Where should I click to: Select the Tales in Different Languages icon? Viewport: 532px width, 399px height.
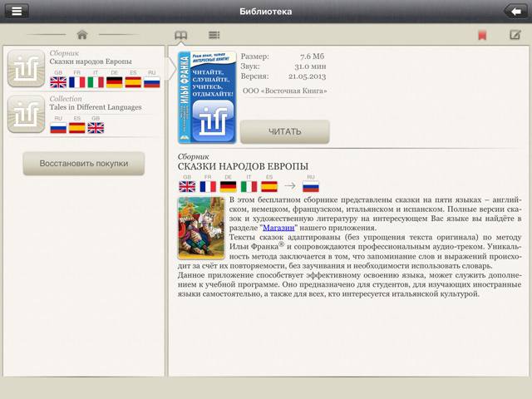click(x=26, y=114)
